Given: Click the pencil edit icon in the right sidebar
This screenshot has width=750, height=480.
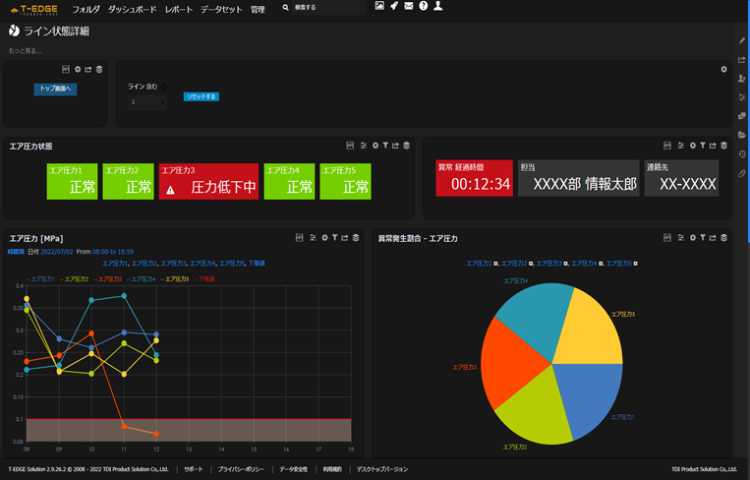Looking at the screenshot, I should tap(742, 41).
